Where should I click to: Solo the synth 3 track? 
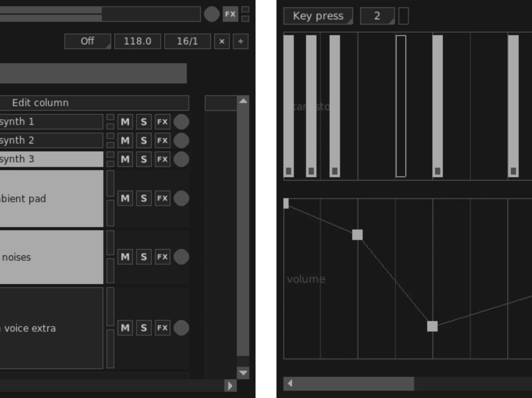[144, 159]
